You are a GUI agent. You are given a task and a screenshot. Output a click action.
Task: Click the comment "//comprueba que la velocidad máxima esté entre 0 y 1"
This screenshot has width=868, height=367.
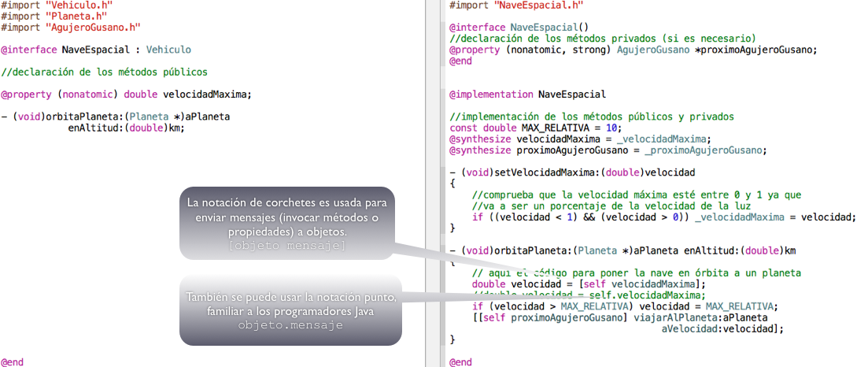[x=636, y=195]
